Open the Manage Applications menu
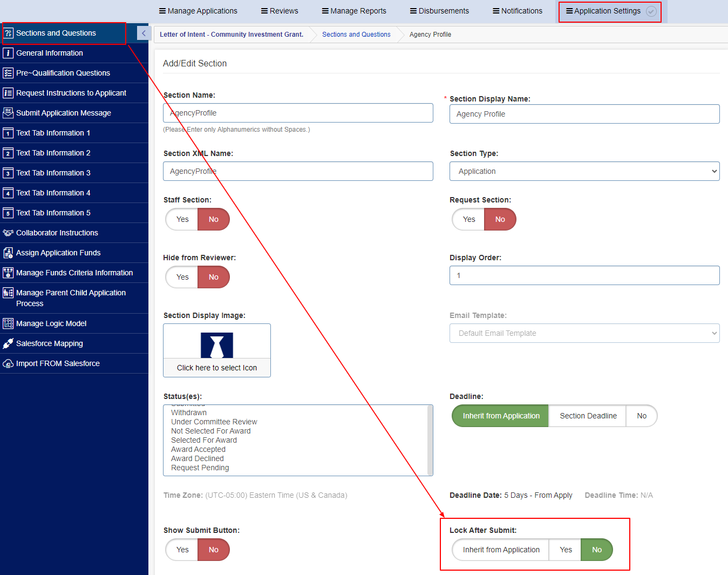728x575 pixels. [x=198, y=11]
